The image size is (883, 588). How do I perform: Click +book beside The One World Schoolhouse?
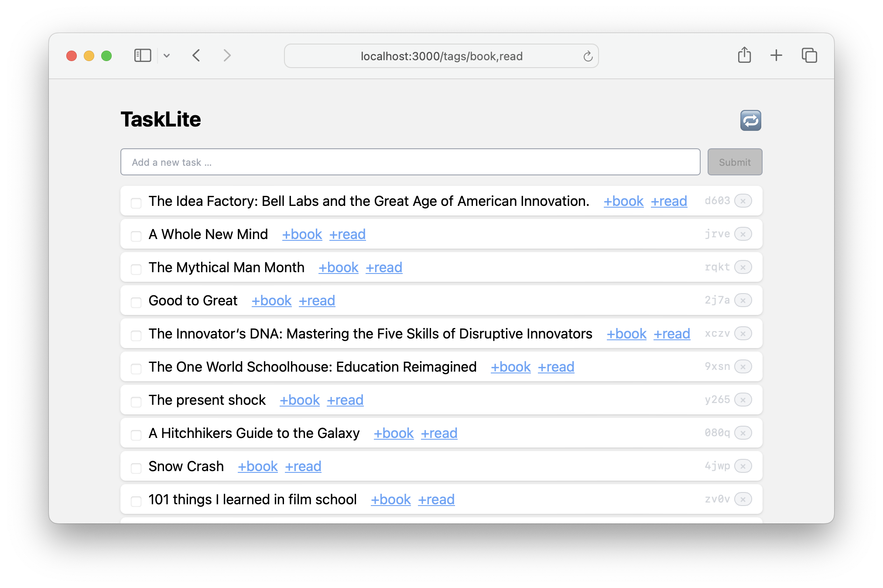tap(510, 367)
